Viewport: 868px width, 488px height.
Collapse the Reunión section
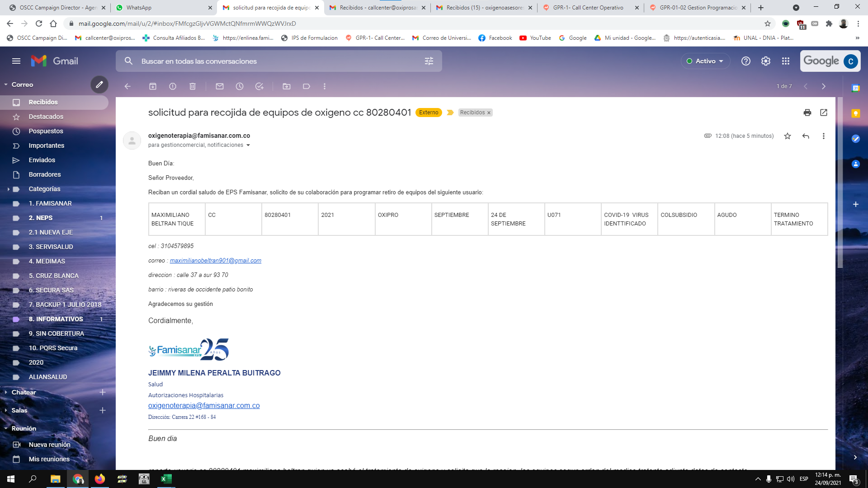(x=6, y=428)
